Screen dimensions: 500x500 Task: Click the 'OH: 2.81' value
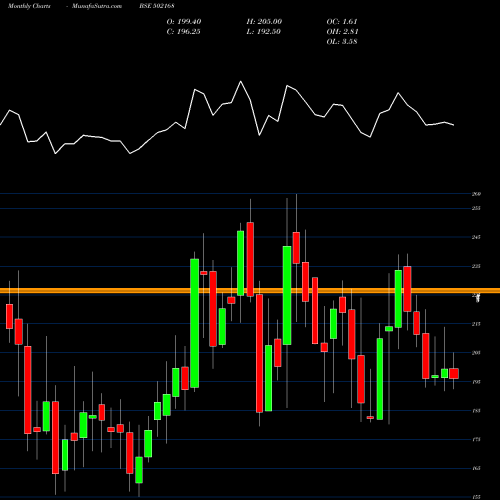pos(342,32)
